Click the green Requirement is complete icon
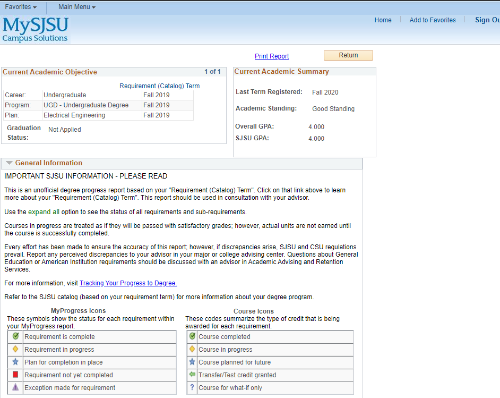This screenshot has height=398, width=500. (16, 336)
